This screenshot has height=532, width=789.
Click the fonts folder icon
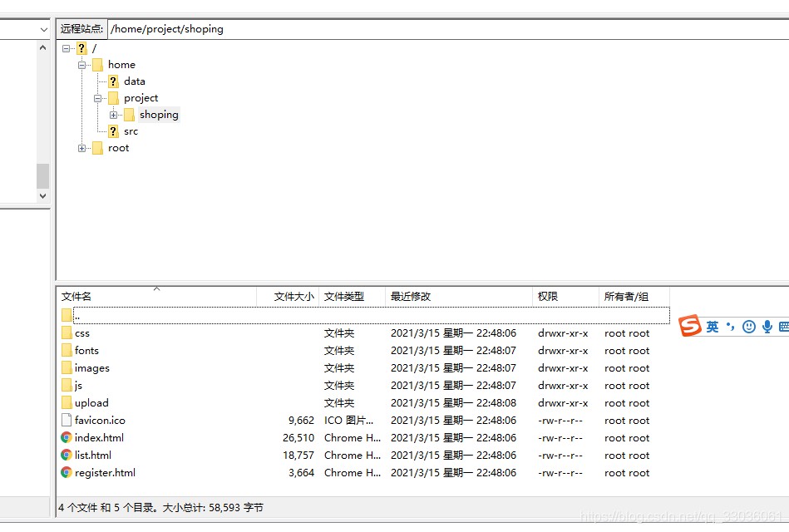67,350
